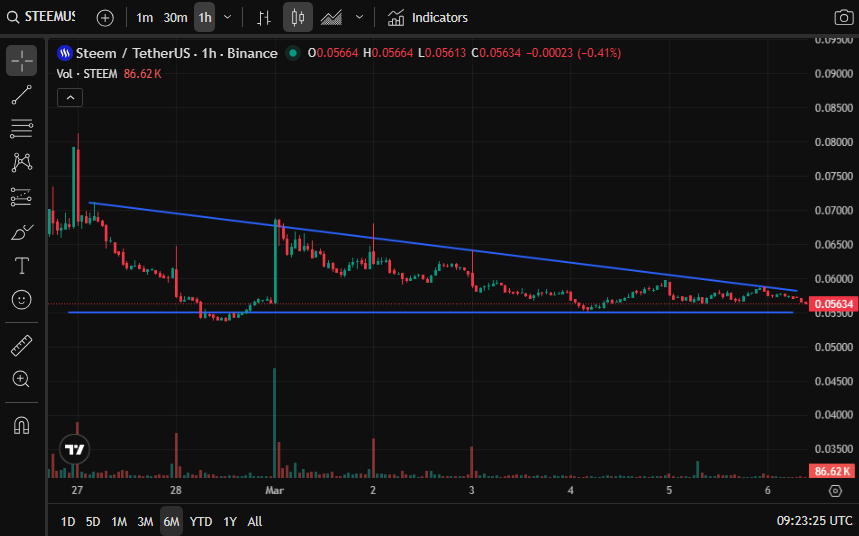Click the Vol · STEEM indicator label
The image size is (859, 536).
(x=87, y=74)
